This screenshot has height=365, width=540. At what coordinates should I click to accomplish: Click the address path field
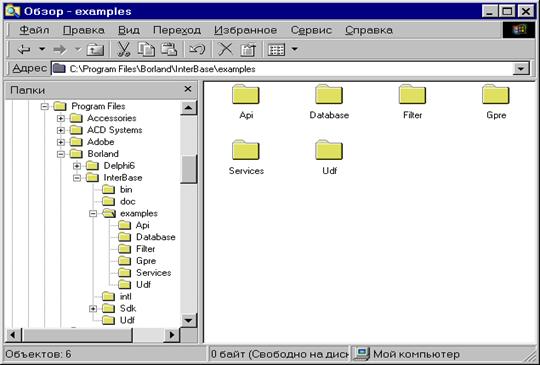281,69
